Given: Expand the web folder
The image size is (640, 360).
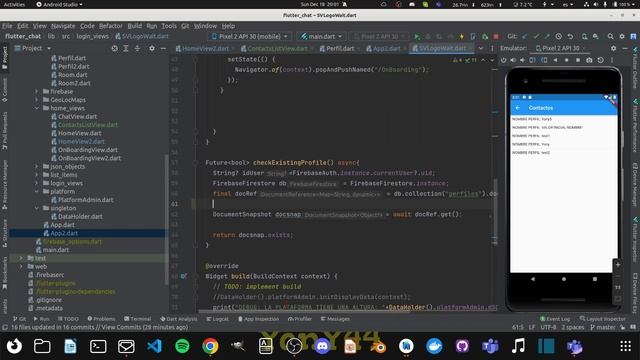Looking at the screenshot, I should (21, 267).
